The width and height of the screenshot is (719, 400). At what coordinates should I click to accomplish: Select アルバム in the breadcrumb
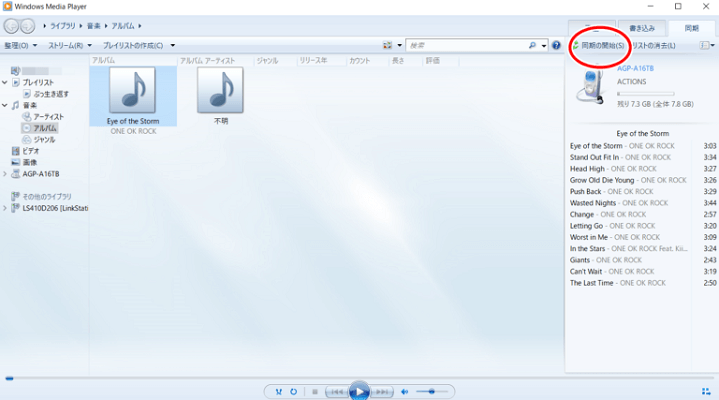123,26
